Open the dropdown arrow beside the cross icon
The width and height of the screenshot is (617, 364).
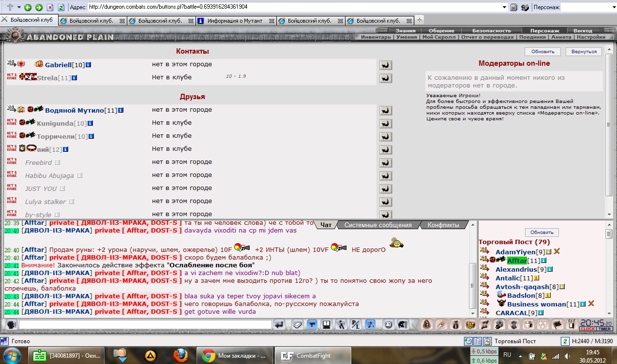[19, 7]
